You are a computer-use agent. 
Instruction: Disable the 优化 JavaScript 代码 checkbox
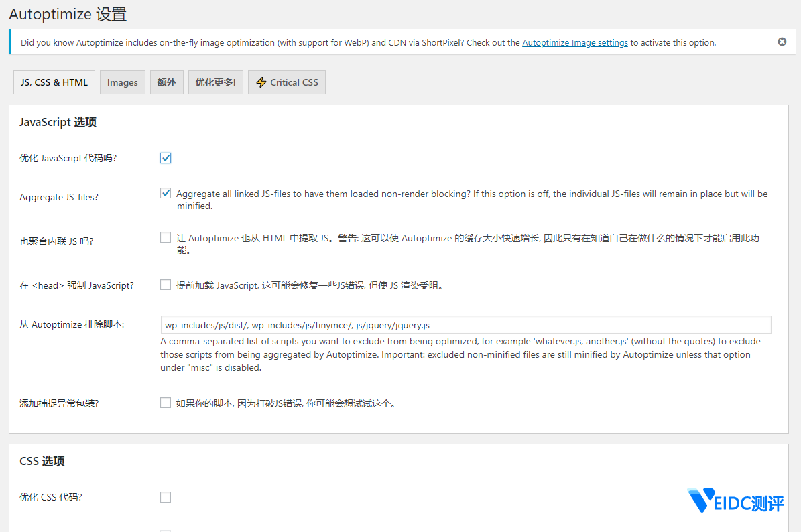[x=165, y=158]
